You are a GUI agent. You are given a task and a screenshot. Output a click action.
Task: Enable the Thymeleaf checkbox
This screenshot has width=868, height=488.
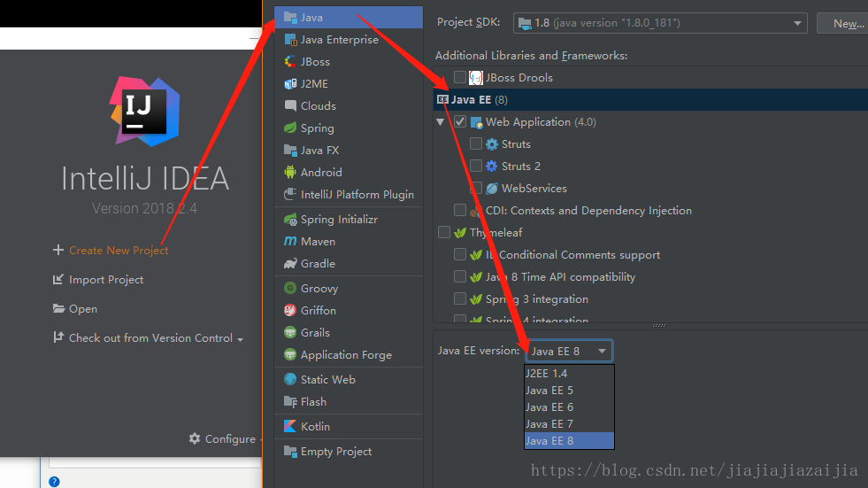[444, 232]
